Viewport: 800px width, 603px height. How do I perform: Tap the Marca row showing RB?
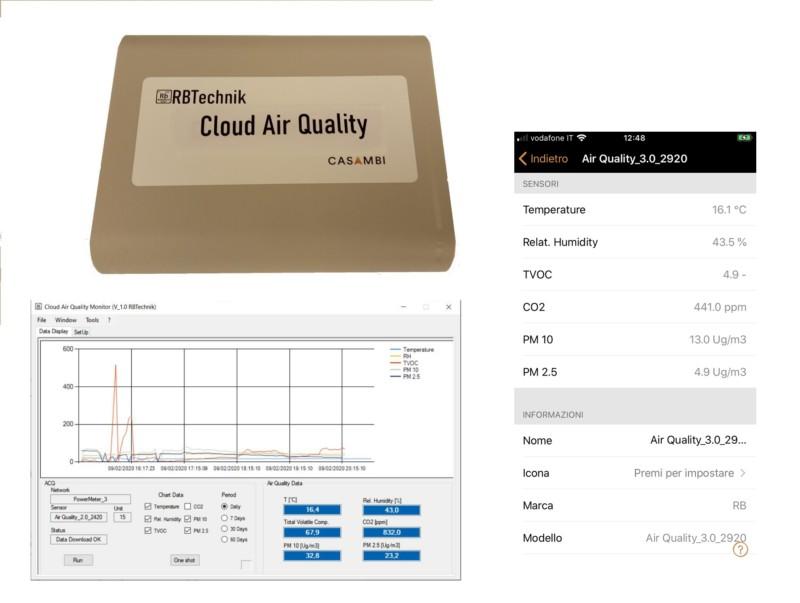tap(635, 506)
